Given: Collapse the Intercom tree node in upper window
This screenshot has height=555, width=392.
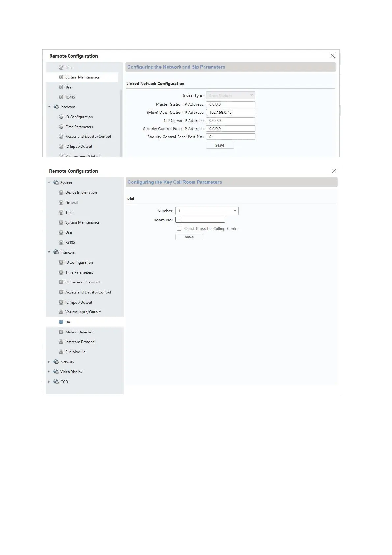Looking at the screenshot, I should tap(49, 107).
